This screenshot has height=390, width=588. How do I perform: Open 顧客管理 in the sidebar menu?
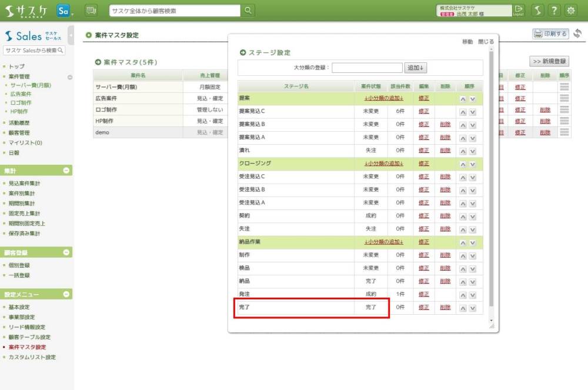(19, 133)
